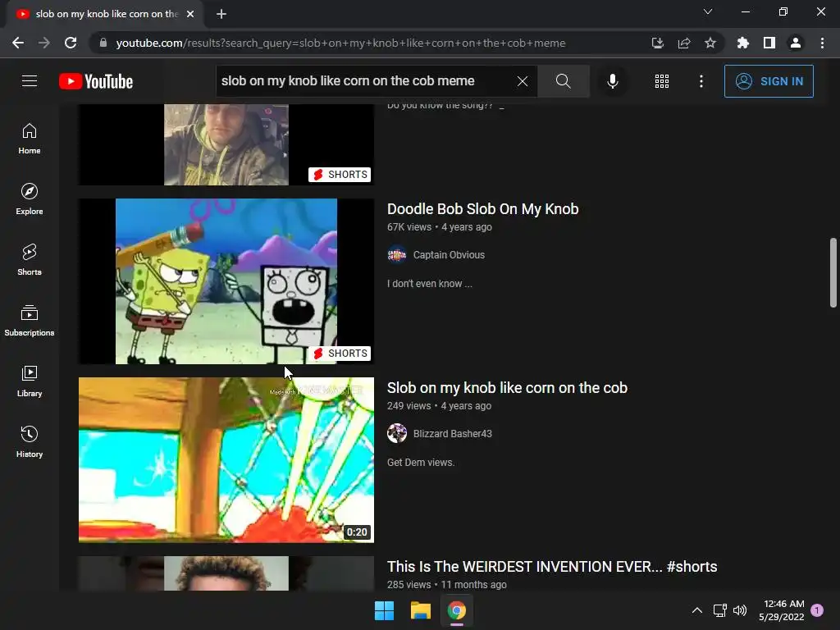The image size is (840, 630).
Task: Go back with browser back arrow
Action: [x=18, y=43]
